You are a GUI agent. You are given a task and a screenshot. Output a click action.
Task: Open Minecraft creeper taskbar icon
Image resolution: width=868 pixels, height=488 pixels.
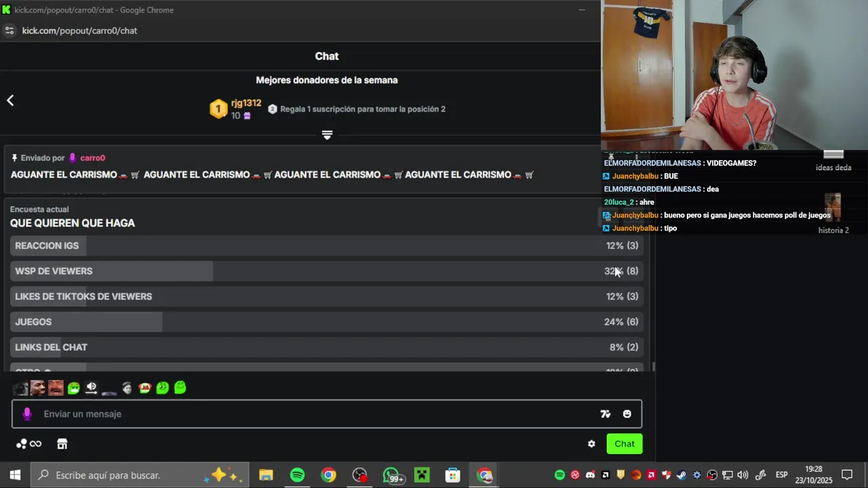point(422,475)
